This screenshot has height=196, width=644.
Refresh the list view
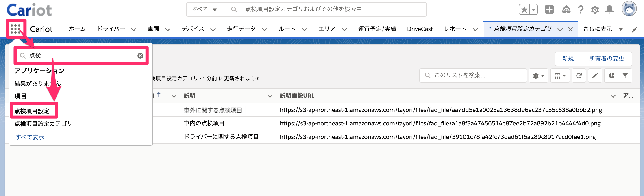click(x=579, y=76)
